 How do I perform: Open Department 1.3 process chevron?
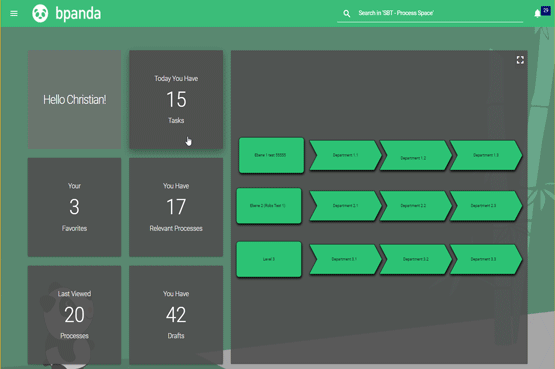click(486, 155)
